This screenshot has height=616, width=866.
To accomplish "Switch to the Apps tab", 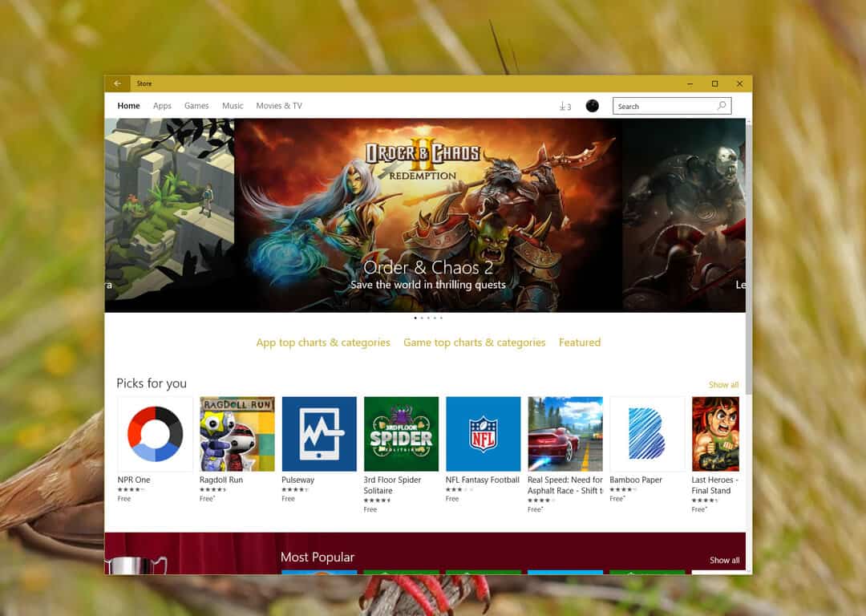I will (162, 106).
